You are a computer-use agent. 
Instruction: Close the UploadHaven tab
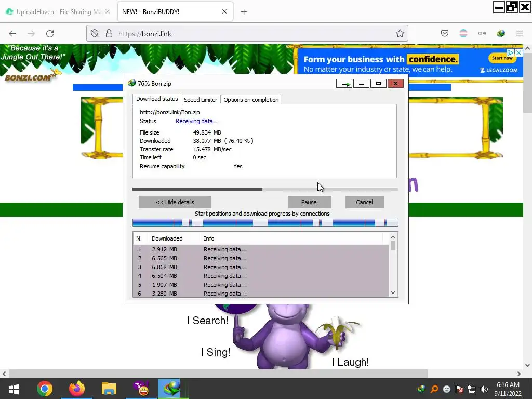(107, 11)
